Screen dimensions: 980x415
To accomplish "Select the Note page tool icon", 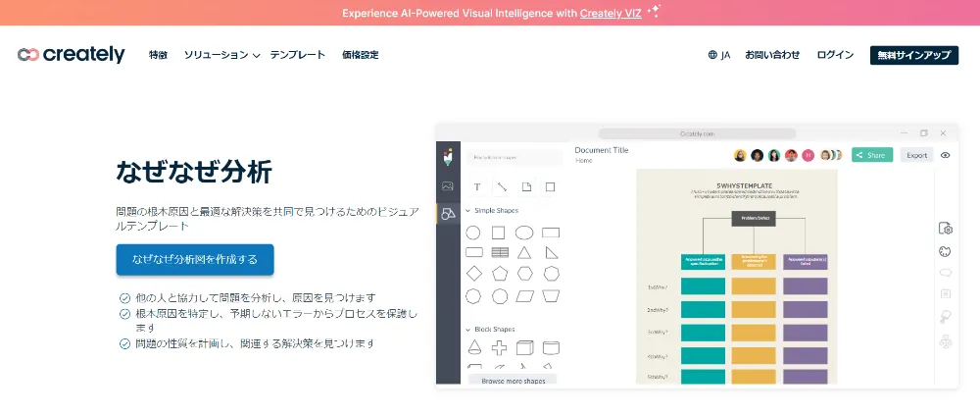I will click(x=526, y=186).
